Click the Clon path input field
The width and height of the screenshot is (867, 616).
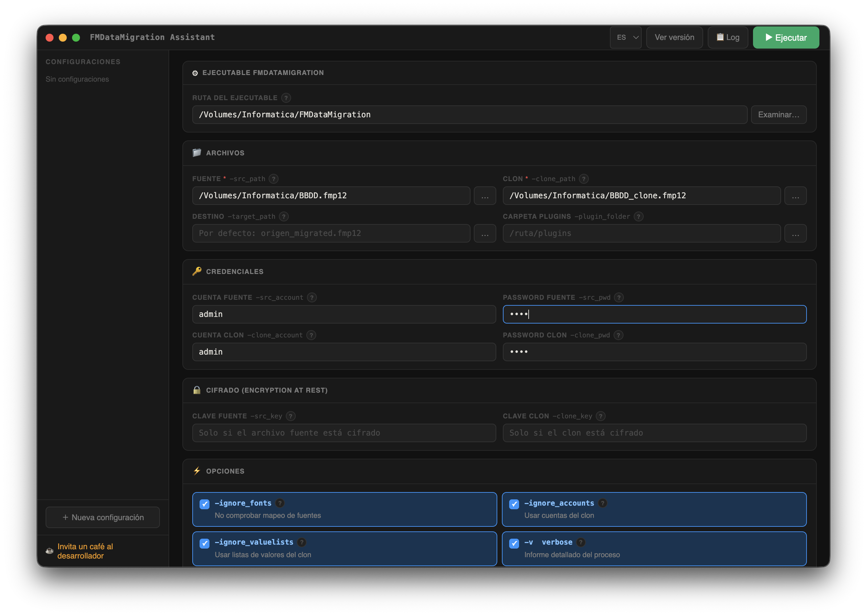pyautogui.click(x=642, y=196)
